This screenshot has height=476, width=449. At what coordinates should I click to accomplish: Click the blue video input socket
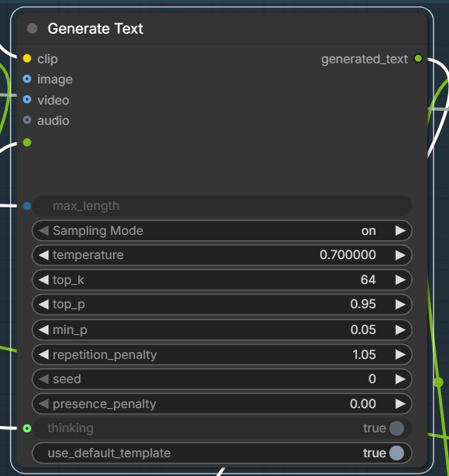(27, 100)
